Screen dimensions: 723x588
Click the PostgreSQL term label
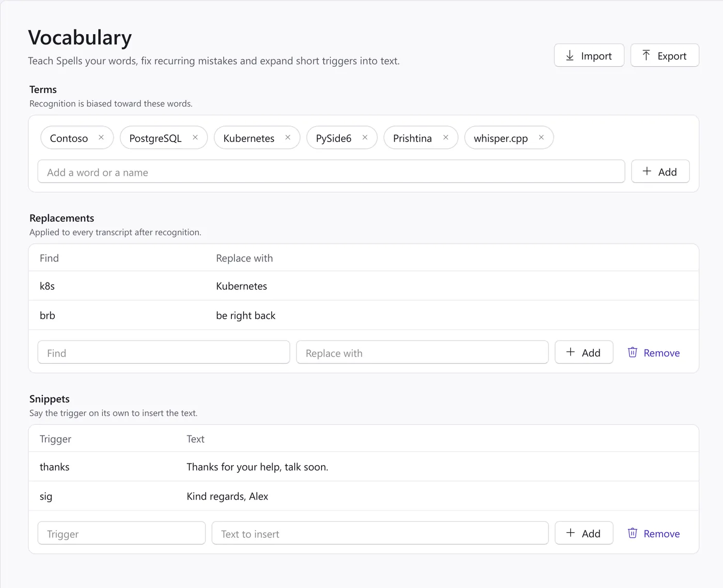(x=155, y=138)
